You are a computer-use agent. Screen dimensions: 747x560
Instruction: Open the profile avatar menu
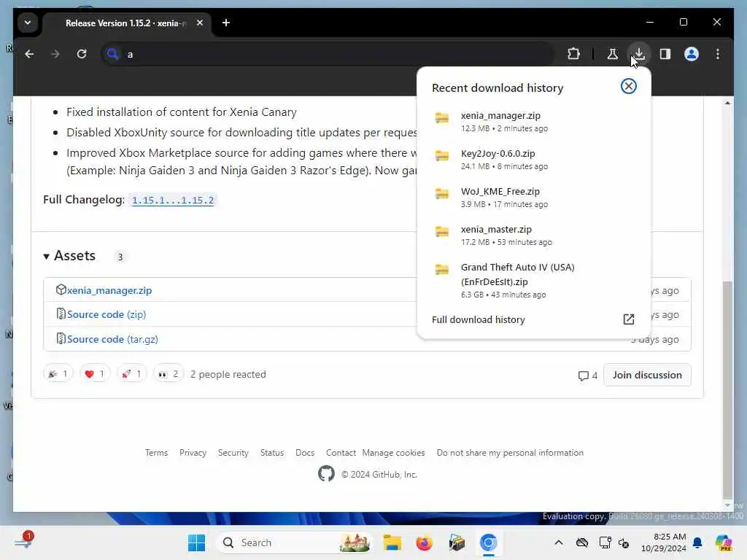(x=692, y=54)
